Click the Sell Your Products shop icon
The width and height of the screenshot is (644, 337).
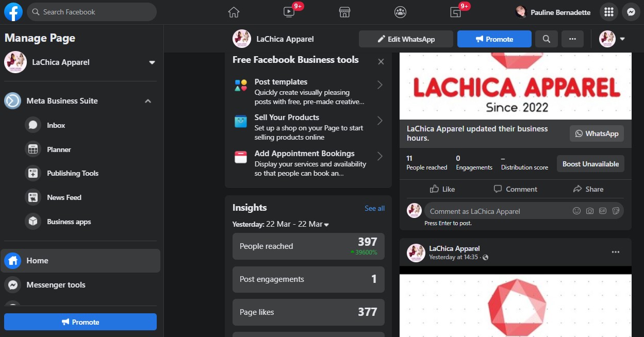click(241, 121)
